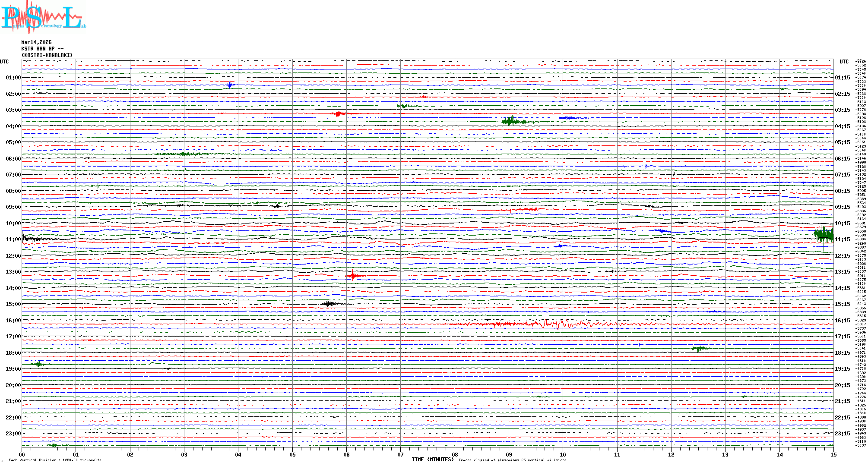Click the Mar14,2026 date text
The width and height of the screenshot is (868, 466).
[36, 42]
